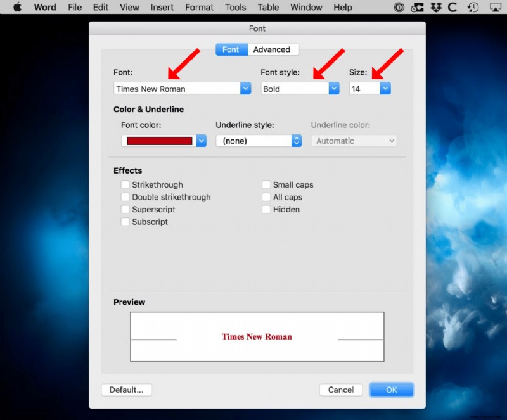
Task: Open the Help menu
Action: pos(343,7)
